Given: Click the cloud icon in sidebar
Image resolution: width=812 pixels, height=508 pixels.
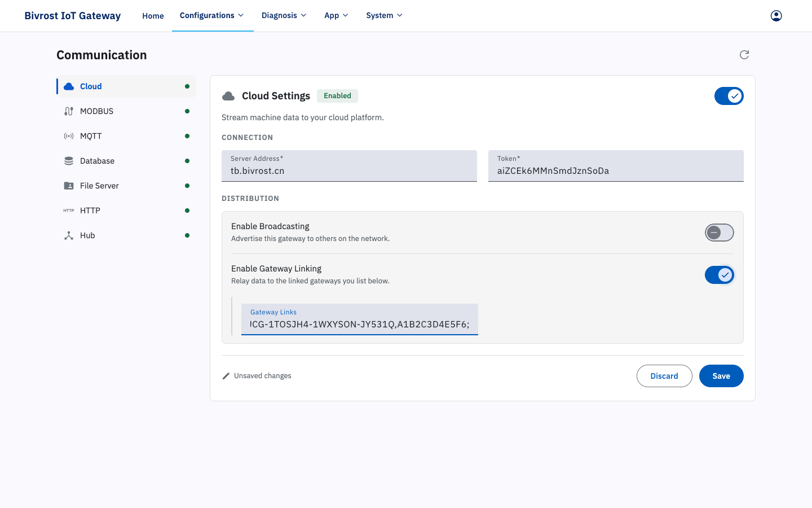Looking at the screenshot, I should click(69, 86).
